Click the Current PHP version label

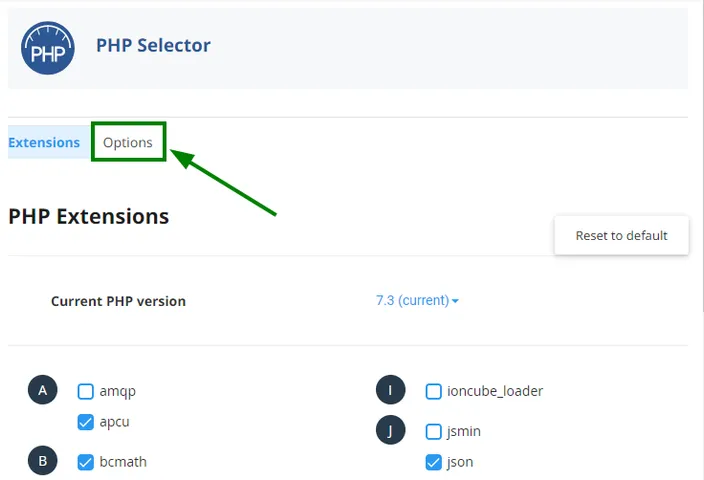[119, 301]
